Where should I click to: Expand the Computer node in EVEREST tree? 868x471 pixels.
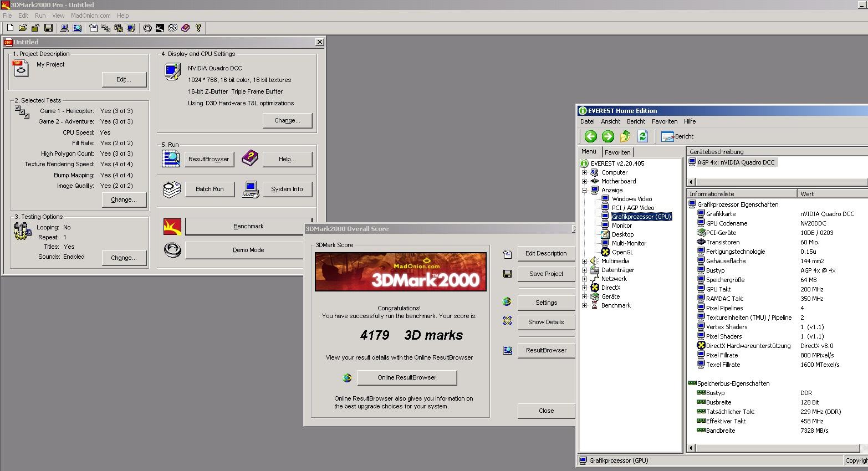584,172
